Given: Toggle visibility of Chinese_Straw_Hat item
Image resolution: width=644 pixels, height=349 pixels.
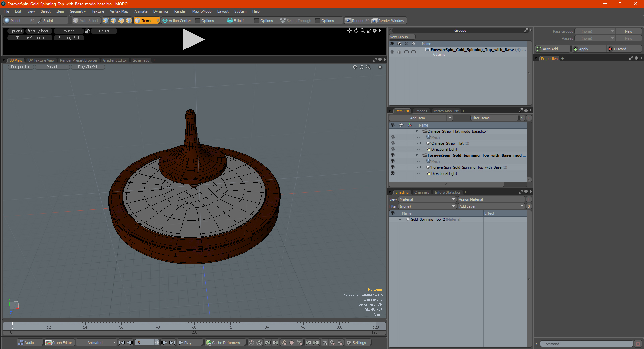Looking at the screenshot, I should 392,143.
